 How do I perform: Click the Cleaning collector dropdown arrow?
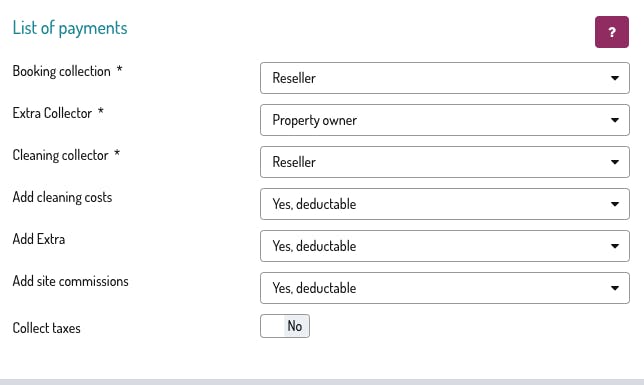(x=614, y=162)
